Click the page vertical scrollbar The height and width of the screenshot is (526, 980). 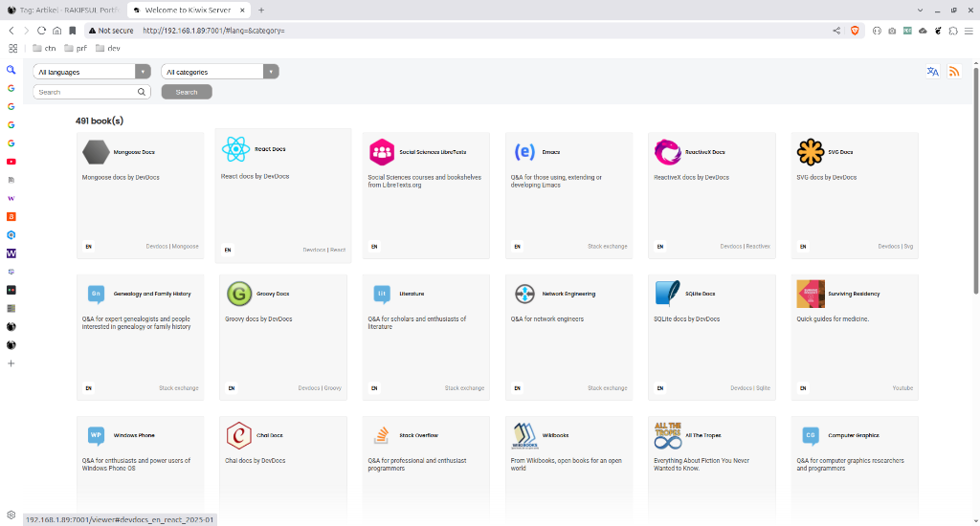click(x=976, y=181)
